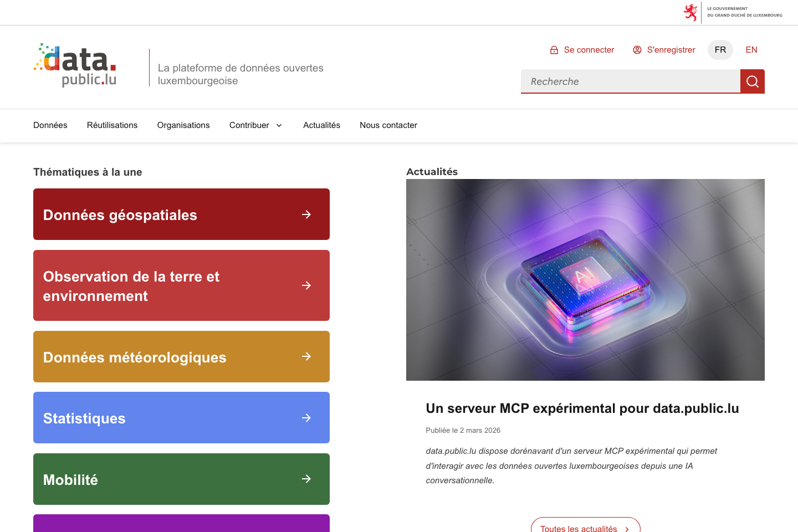Click the search magnifier icon
Viewport: 798px width, 532px height.
click(752, 81)
